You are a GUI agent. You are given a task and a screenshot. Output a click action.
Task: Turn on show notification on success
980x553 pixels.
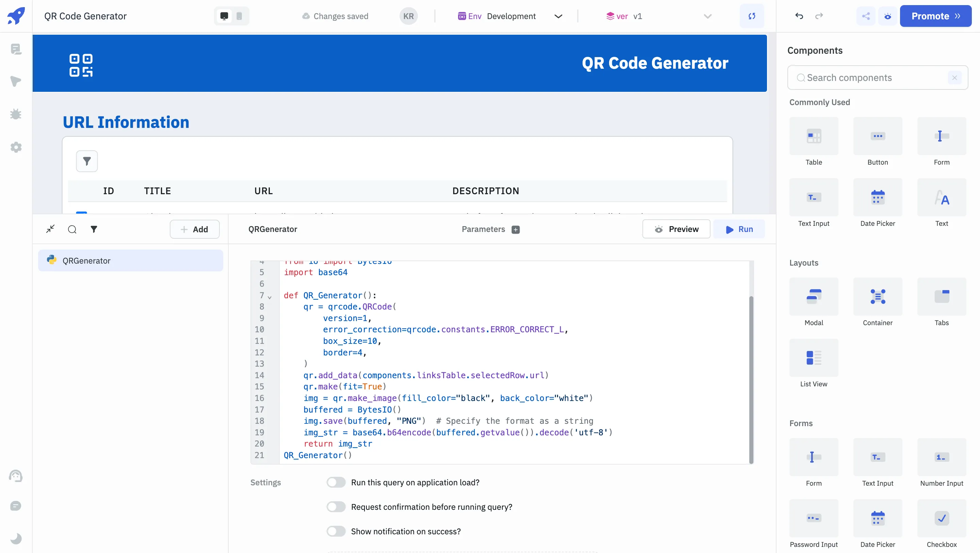pyautogui.click(x=336, y=531)
